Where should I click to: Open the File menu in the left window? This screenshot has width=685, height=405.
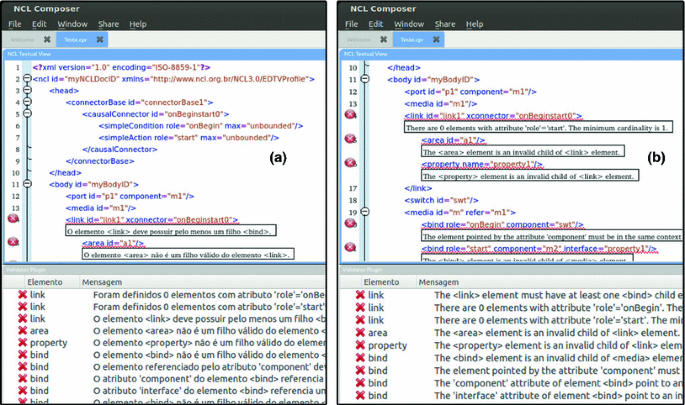[14, 23]
